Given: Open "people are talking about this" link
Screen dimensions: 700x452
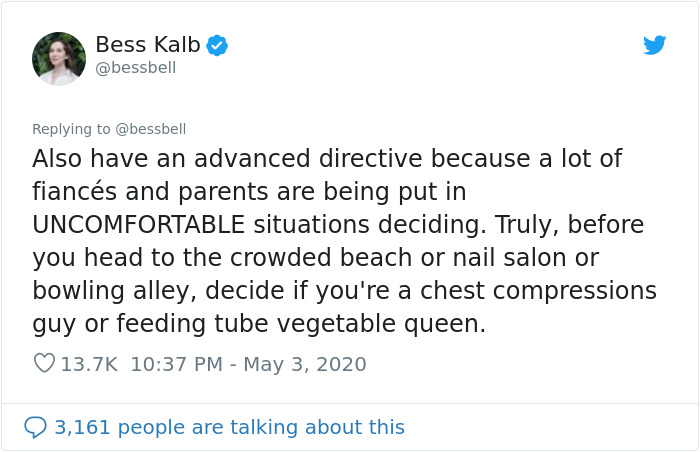Looking at the screenshot, I should [x=269, y=427].
